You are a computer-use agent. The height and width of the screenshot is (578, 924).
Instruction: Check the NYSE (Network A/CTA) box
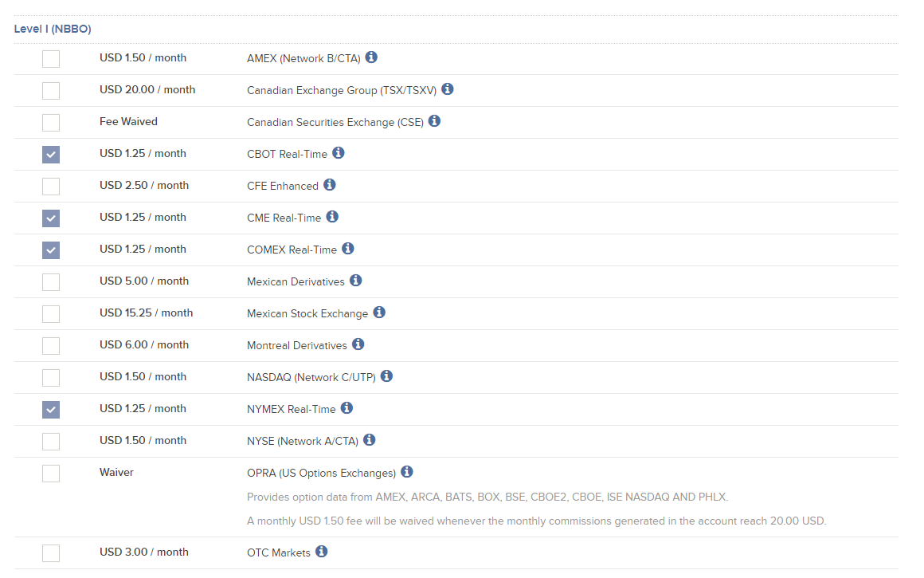[x=51, y=441]
